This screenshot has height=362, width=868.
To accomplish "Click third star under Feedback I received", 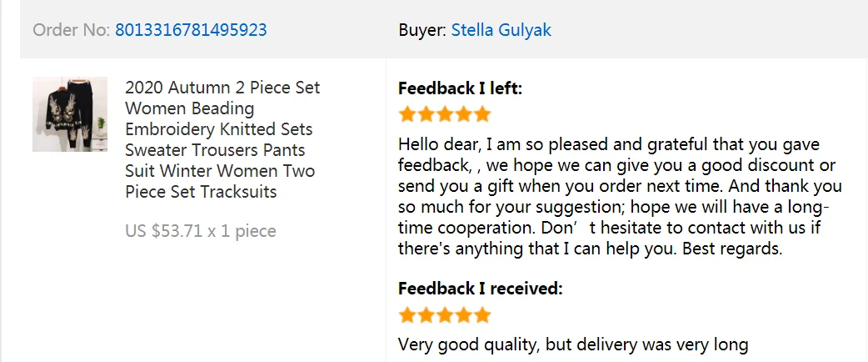I will coord(445,315).
